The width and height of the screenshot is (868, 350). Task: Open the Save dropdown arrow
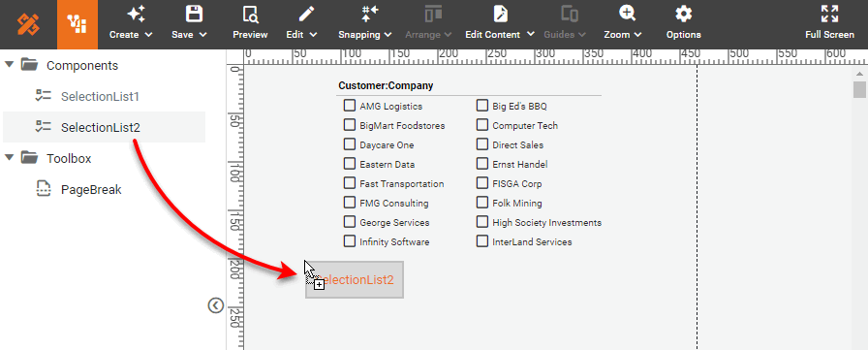pos(202,34)
